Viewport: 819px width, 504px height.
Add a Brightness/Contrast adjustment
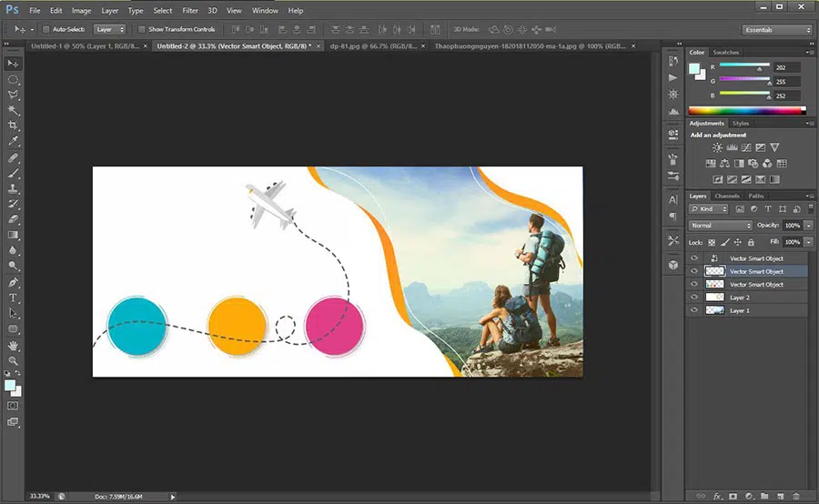pyautogui.click(x=717, y=147)
